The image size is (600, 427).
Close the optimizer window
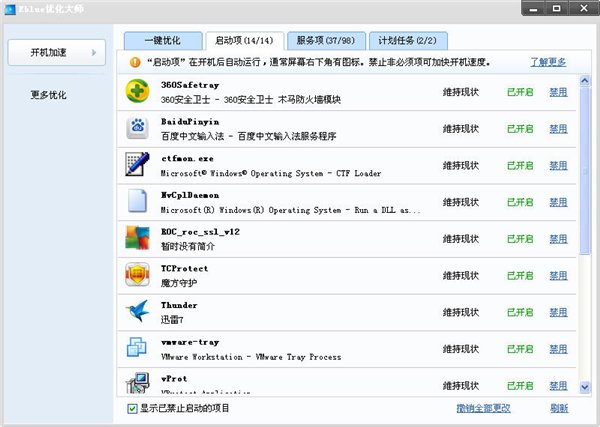584,8
